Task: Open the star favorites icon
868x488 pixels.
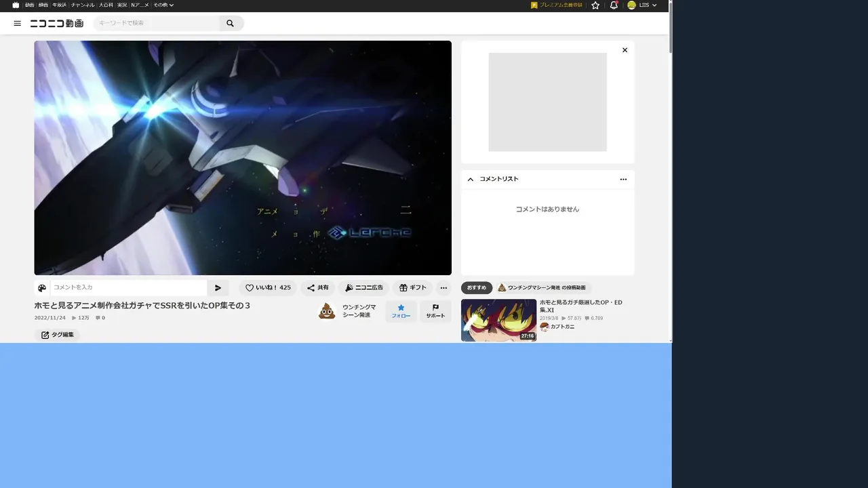Action: pos(595,5)
